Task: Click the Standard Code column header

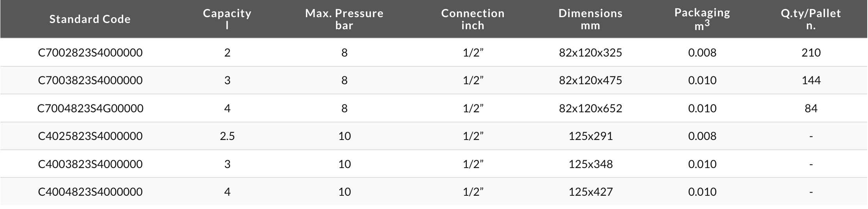Action: click(90, 19)
